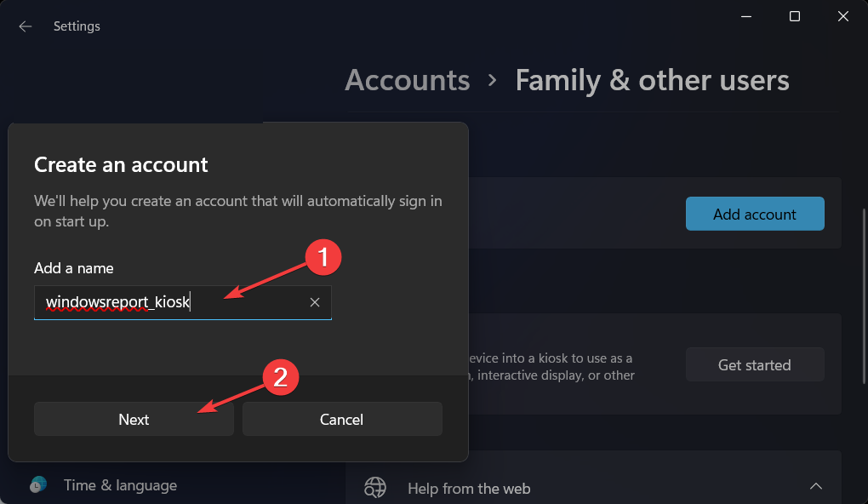Minimize the Settings window
This screenshot has width=868, height=504.
745,16
